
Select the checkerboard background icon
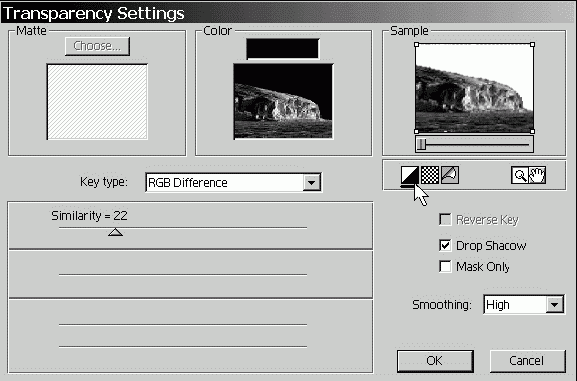pyautogui.click(x=430, y=175)
